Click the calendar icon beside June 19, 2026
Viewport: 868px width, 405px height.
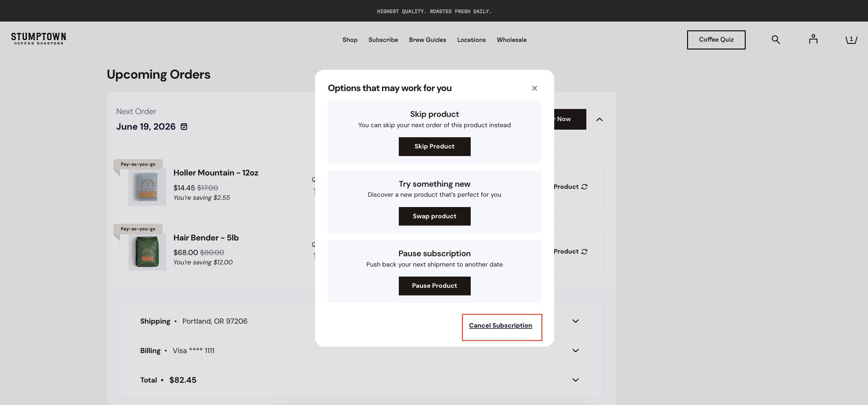click(184, 127)
